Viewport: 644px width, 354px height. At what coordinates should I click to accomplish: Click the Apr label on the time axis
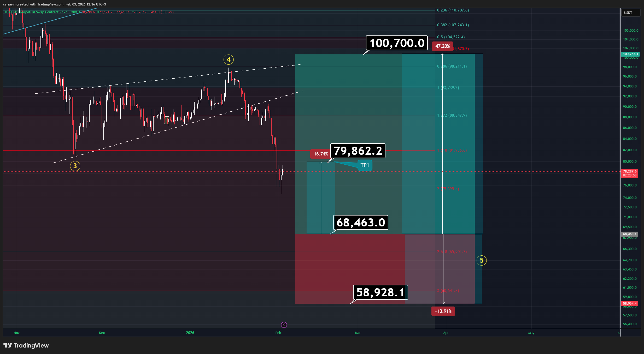coord(446,333)
